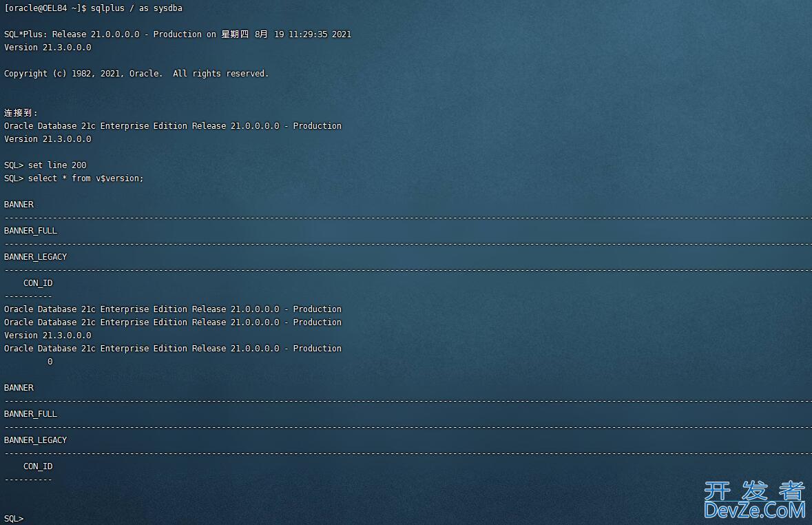Click the 'sqlplus / as sysdba' shell command
The width and height of the screenshot is (812, 525).
(136, 8)
